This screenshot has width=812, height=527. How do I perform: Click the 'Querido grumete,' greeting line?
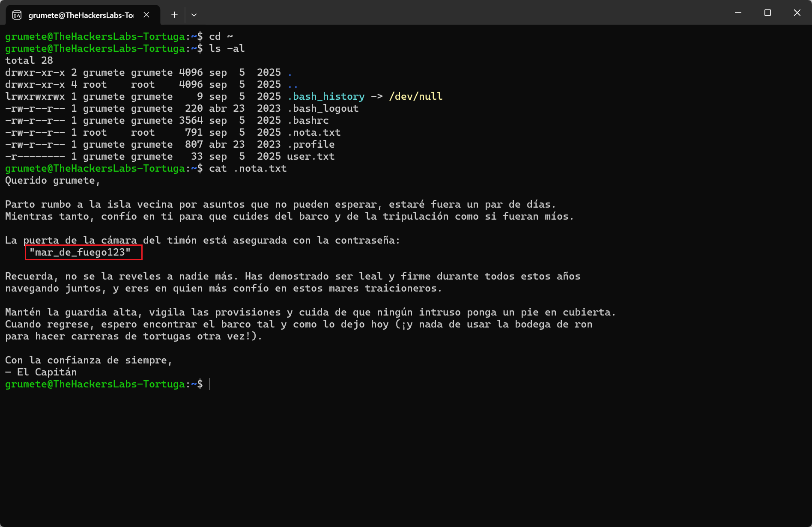click(53, 181)
